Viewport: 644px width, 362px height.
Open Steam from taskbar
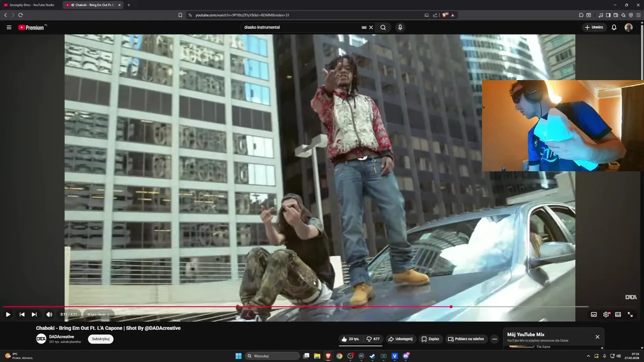tap(372, 356)
